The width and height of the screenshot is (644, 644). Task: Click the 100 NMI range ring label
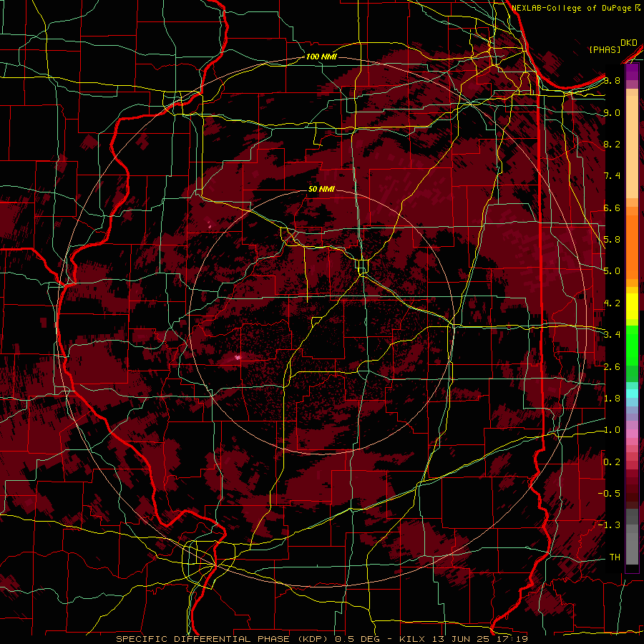(x=321, y=57)
